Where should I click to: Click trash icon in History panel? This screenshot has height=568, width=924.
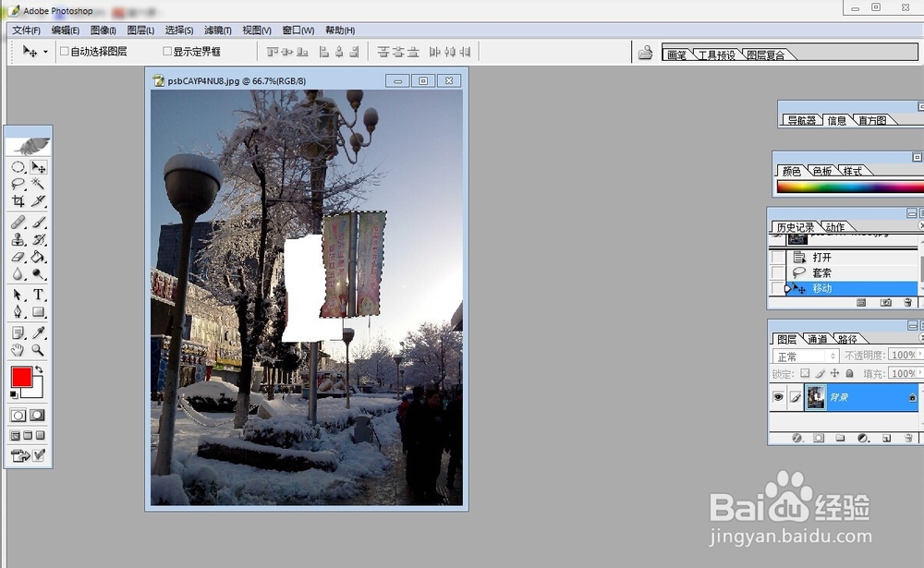click(x=907, y=302)
